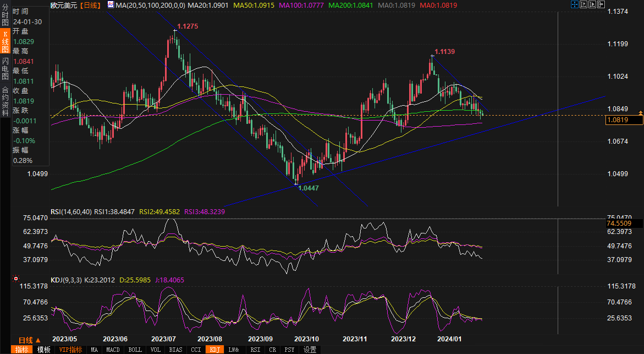Screen dimensions: 644x354
Task: Click the KDJ panel small settings icon
Action: click(15, 277)
